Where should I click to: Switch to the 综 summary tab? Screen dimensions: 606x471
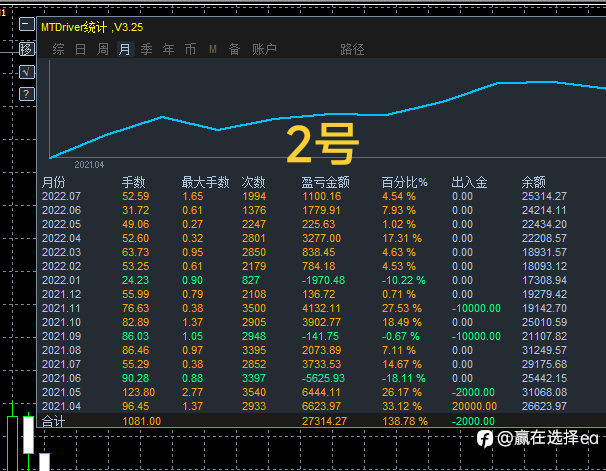click(x=58, y=49)
